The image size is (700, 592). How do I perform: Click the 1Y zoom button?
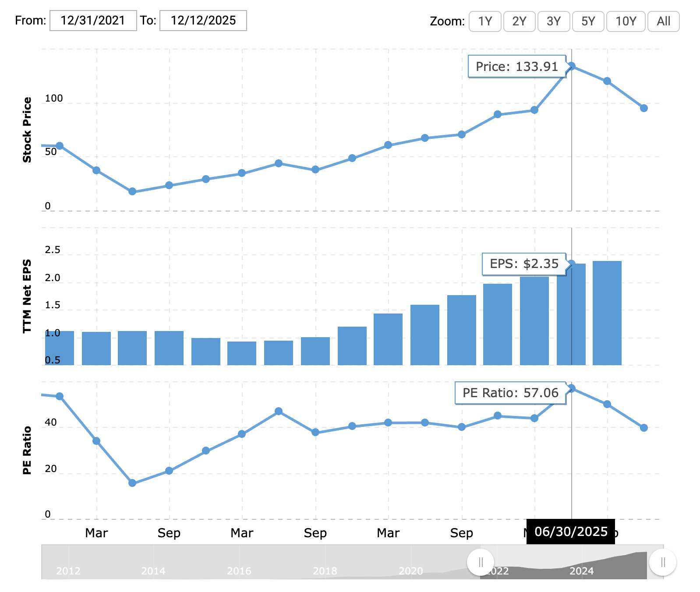(x=484, y=21)
